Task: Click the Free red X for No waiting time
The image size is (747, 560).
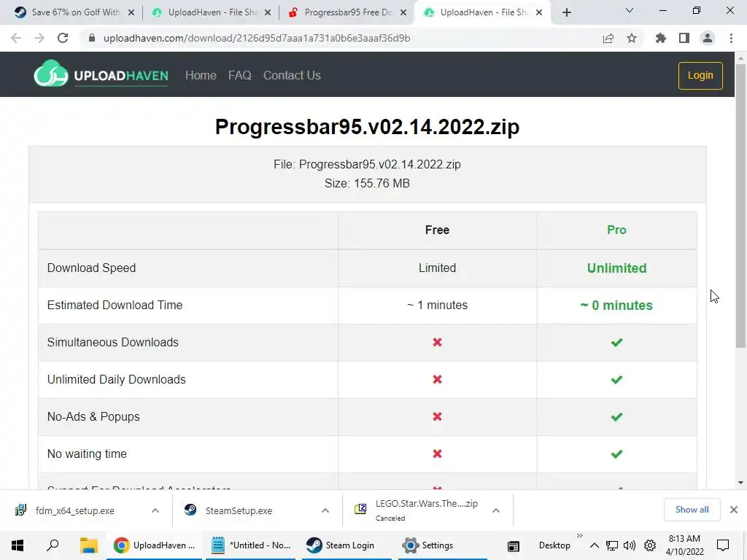Action: pyautogui.click(x=437, y=454)
